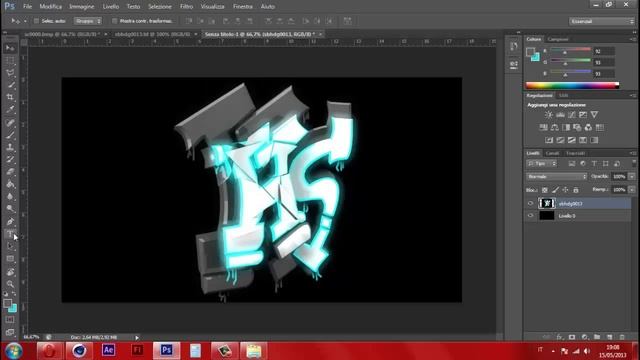
Task: Enable Mostra contr. trasformaz. checkbox
Action: coord(115,21)
